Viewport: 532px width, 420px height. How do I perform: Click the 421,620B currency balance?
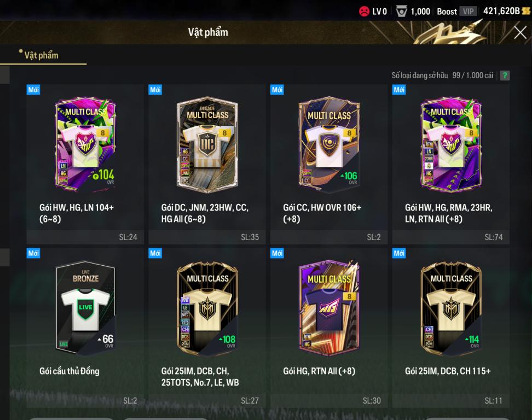point(501,11)
